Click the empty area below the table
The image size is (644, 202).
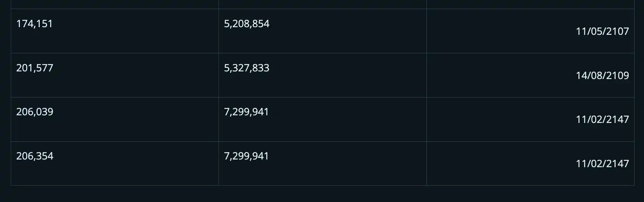(x=322, y=194)
